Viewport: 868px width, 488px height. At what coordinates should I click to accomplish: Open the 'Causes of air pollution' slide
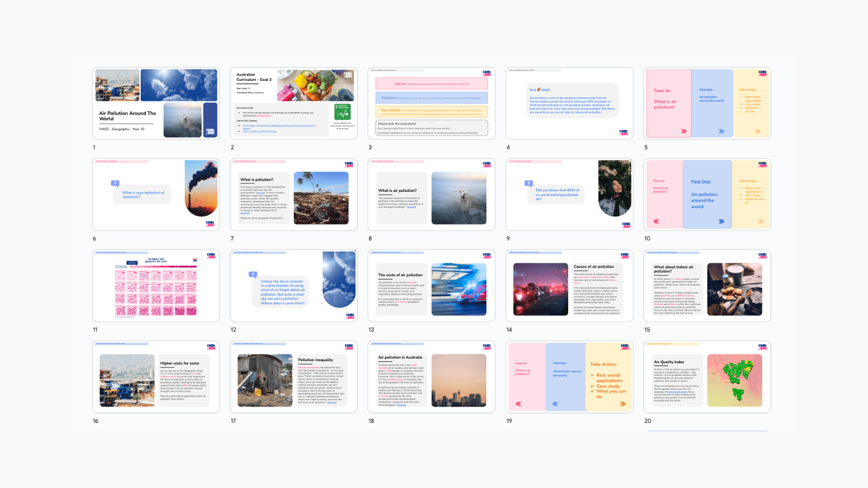click(x=569, y=286)
